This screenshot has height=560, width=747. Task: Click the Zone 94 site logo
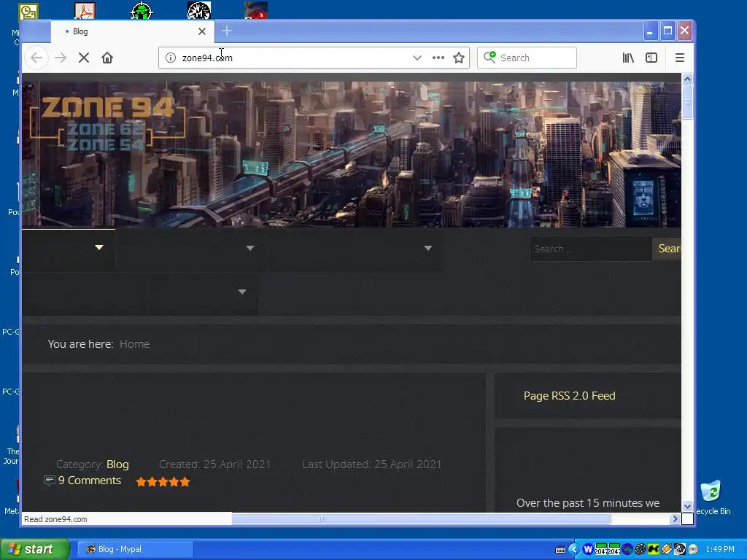coord(107,122)
